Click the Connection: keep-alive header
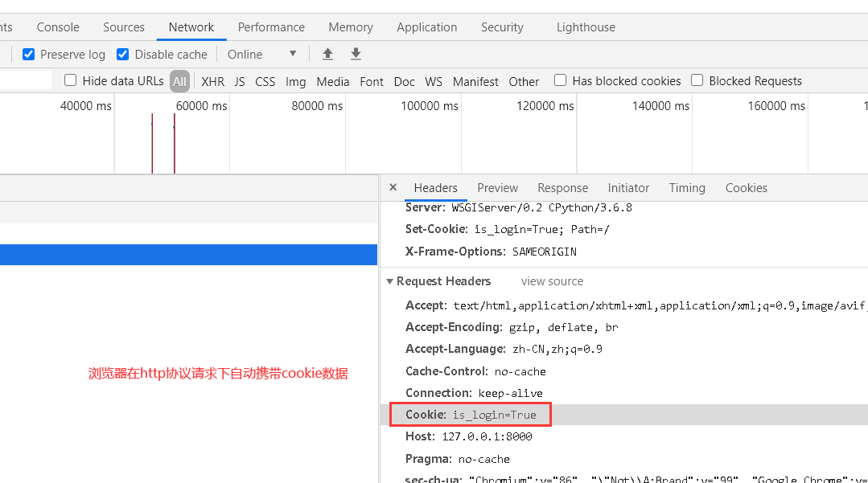This screenshot has width=868, height=483. [474, 393]
